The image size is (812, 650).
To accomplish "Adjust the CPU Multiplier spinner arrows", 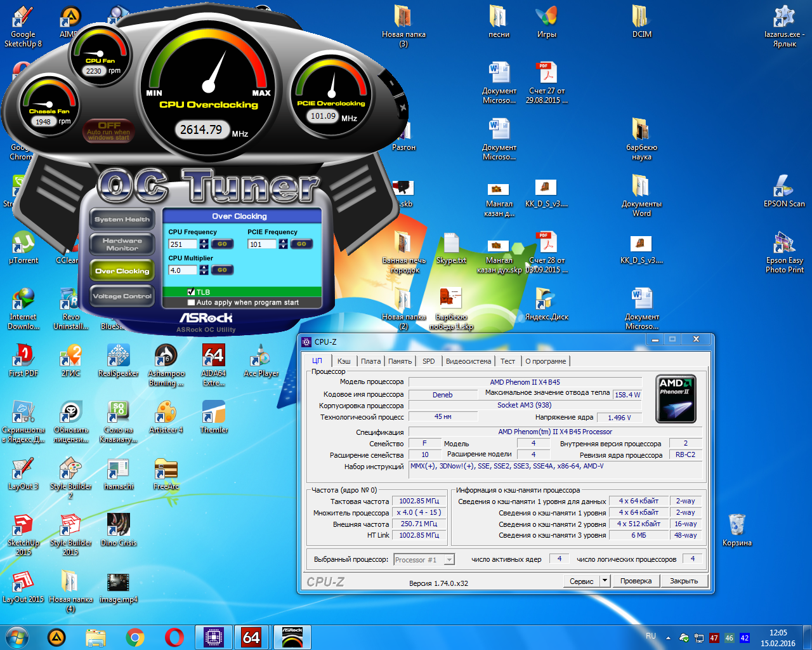I will (204, 270).
